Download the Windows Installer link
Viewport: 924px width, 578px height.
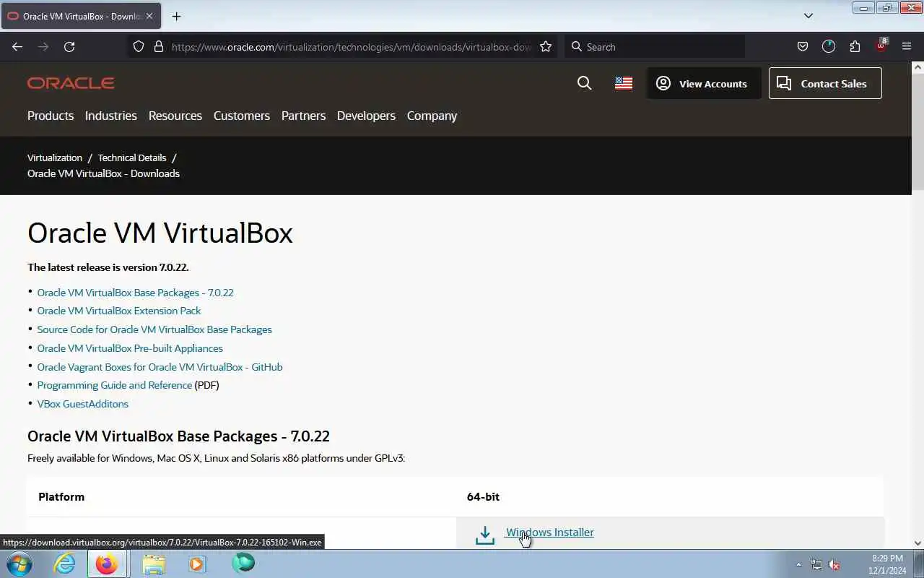(549, 532)
